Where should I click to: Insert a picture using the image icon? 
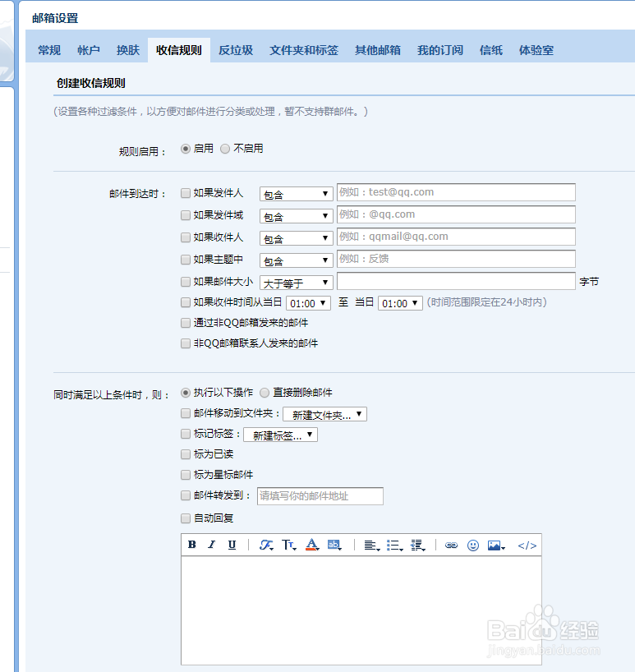point(496,545)
